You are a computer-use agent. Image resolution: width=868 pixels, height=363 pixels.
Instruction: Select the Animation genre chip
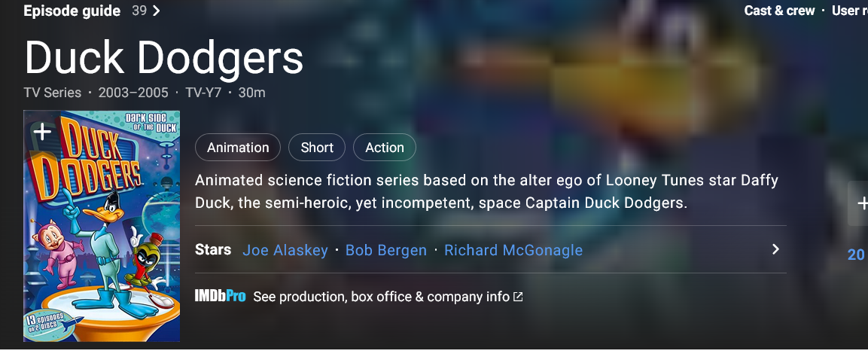pos(238,148)
